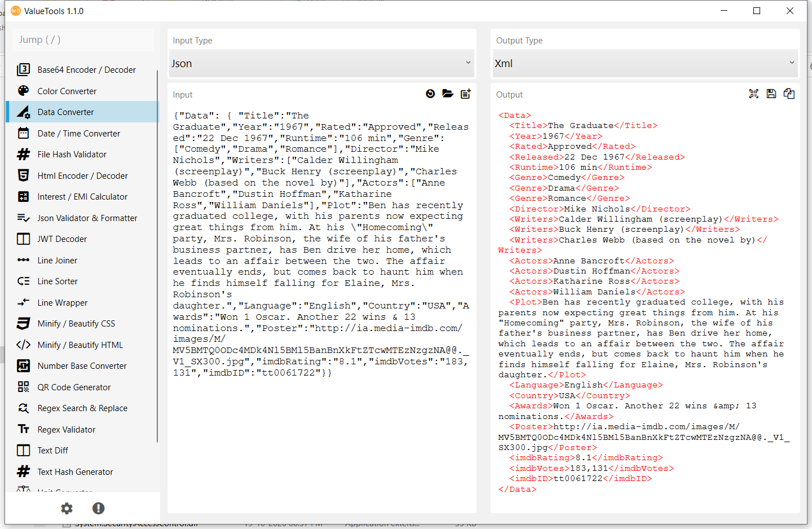Select the Line Joiner dots icon
Screen dimensions: 812x529
click(x=23, y=260)
